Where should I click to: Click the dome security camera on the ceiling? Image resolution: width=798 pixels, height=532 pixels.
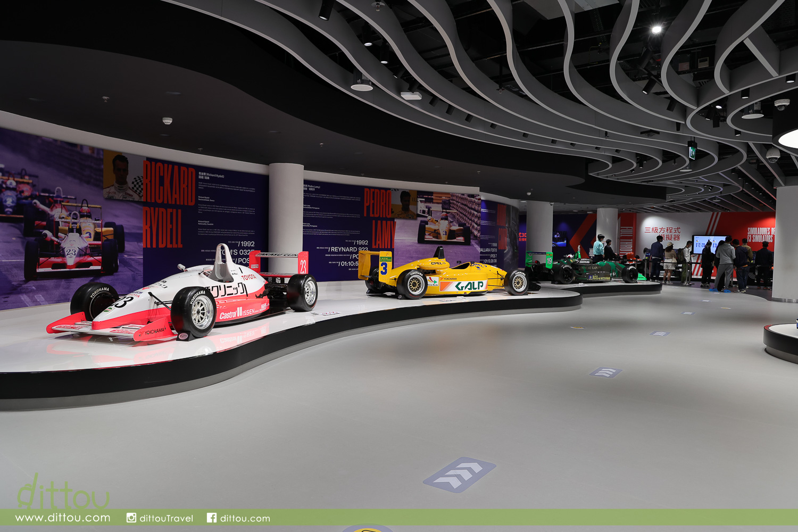(x=772, y=155)
